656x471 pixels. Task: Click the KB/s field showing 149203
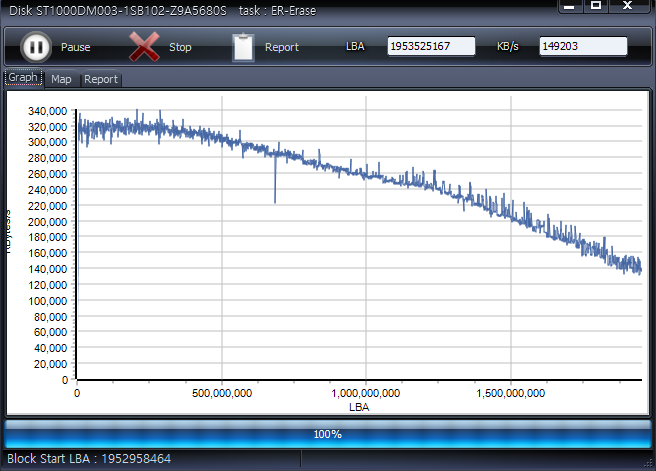[583, 46]
